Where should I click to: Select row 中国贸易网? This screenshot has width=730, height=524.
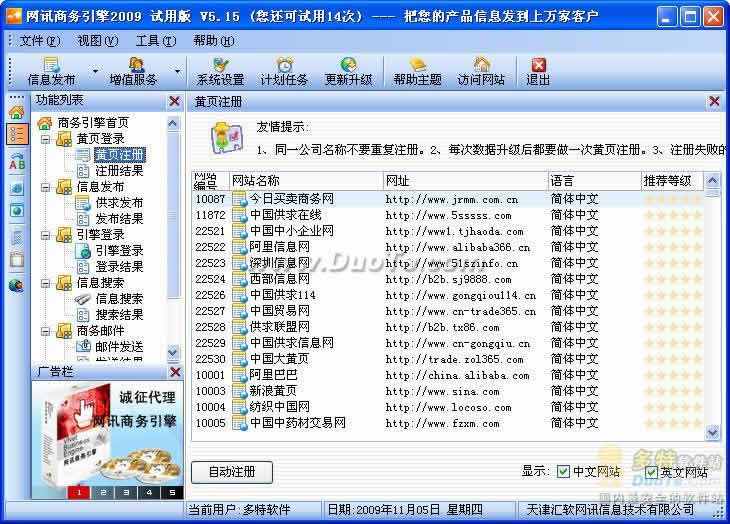[448, 311]
